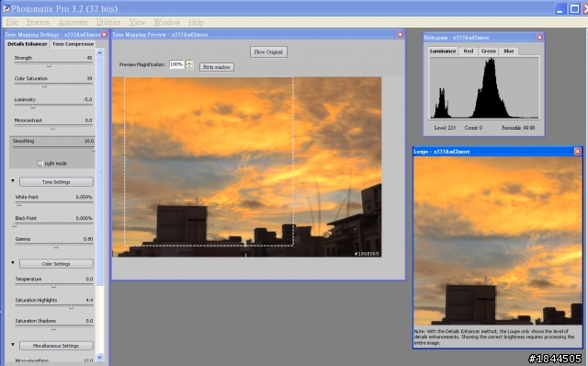Click the Gamma slider handle

56,246
